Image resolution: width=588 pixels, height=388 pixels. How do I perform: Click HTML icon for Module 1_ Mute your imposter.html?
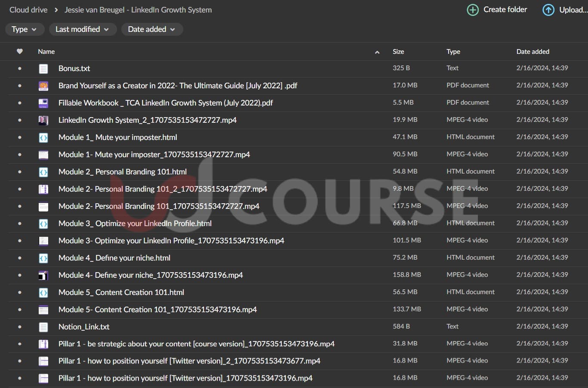43,137
